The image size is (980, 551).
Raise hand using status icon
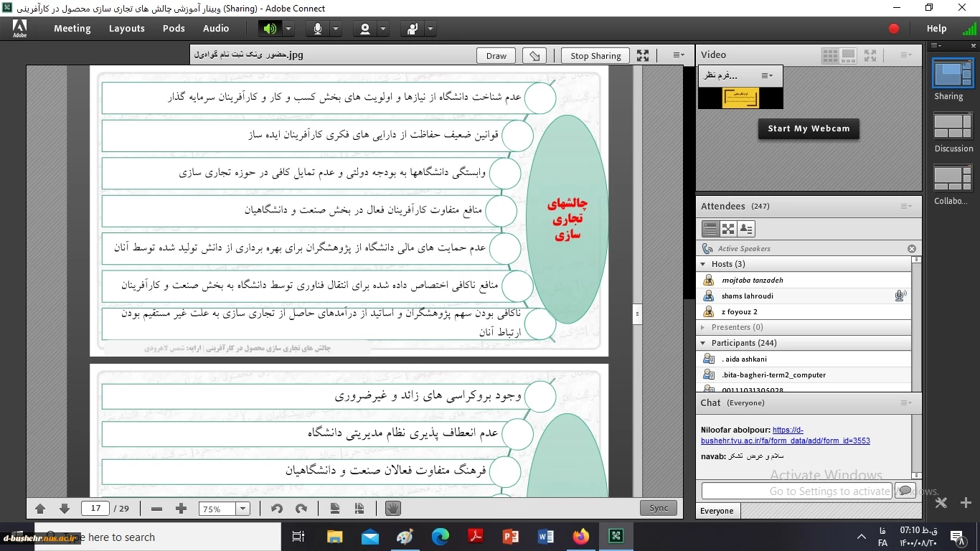(x=413, y=29)
